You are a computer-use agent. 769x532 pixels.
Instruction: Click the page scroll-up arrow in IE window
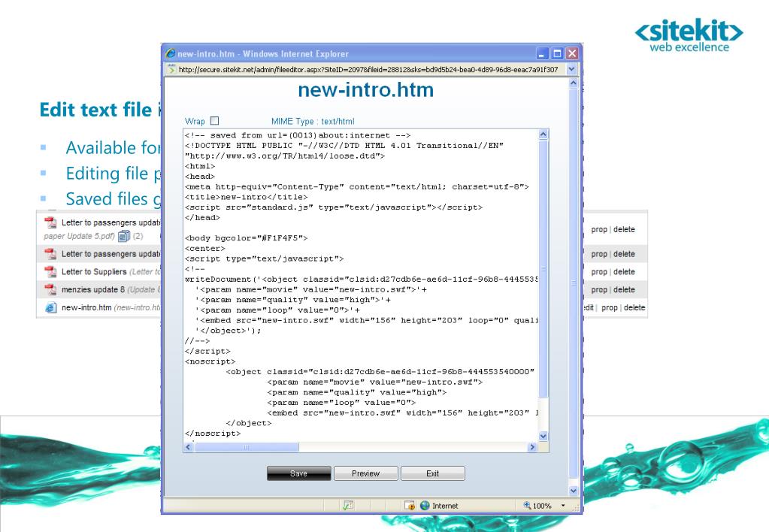[x=573, y=83]
